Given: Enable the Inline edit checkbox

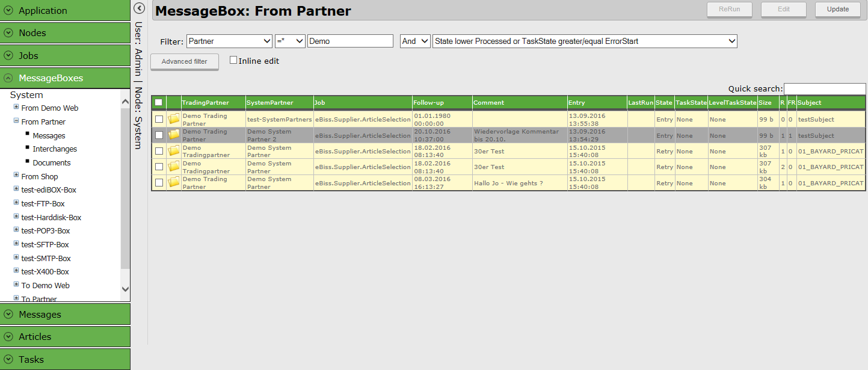Looking at the screenshot, I should [234, 60].
